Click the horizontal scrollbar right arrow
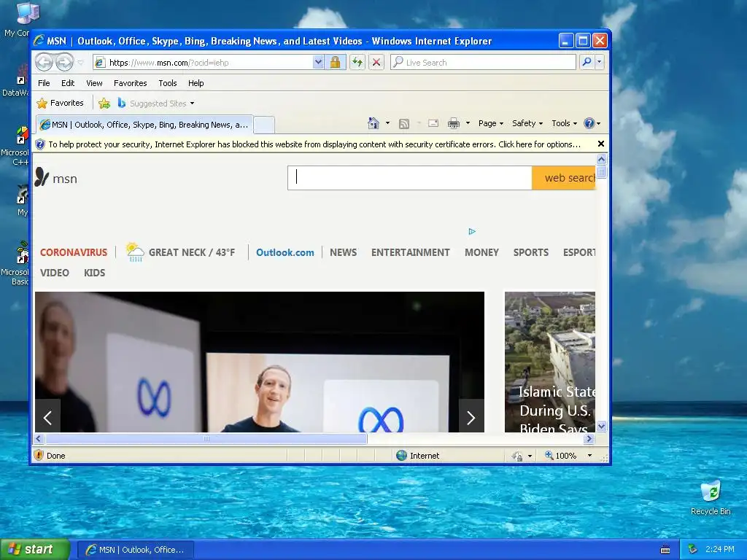Image resolution: width=747 pixels, height=560 pixels. tap(589, 438)
